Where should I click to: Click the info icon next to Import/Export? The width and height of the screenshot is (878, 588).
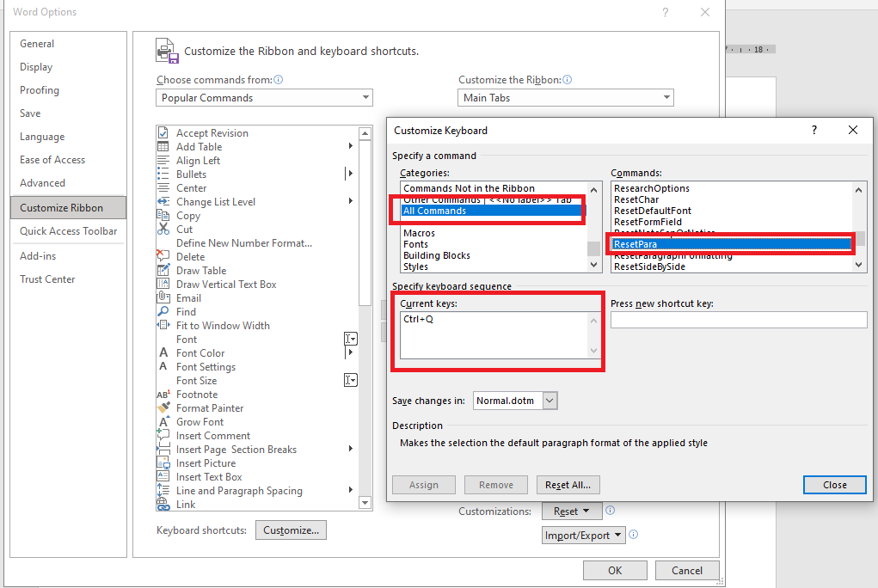coord(633,535)
